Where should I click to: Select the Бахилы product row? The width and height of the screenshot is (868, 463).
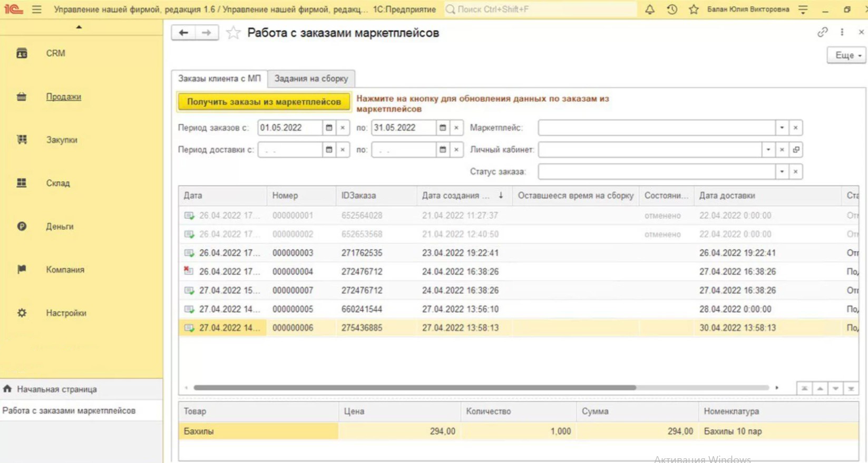point(519,431)
